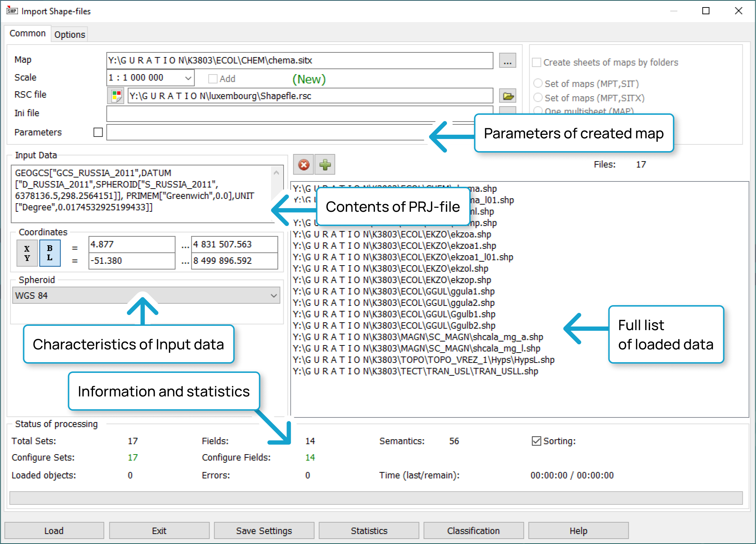Select file ekzol.shp in the list
This screenshot has height=544, width=756.
[390, 269]
